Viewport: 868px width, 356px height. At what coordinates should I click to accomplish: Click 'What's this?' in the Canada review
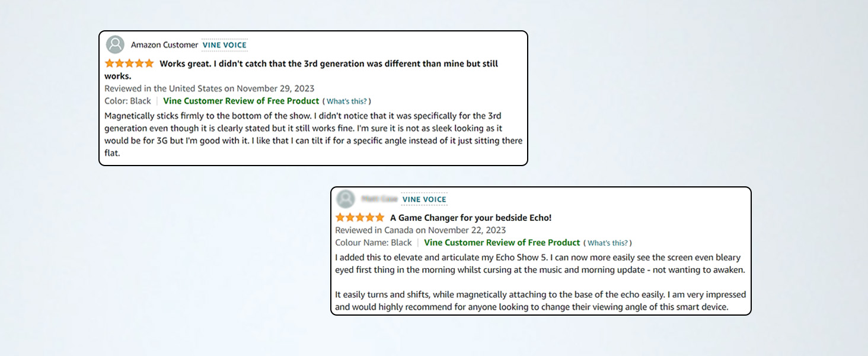click(x=608, y=243)
